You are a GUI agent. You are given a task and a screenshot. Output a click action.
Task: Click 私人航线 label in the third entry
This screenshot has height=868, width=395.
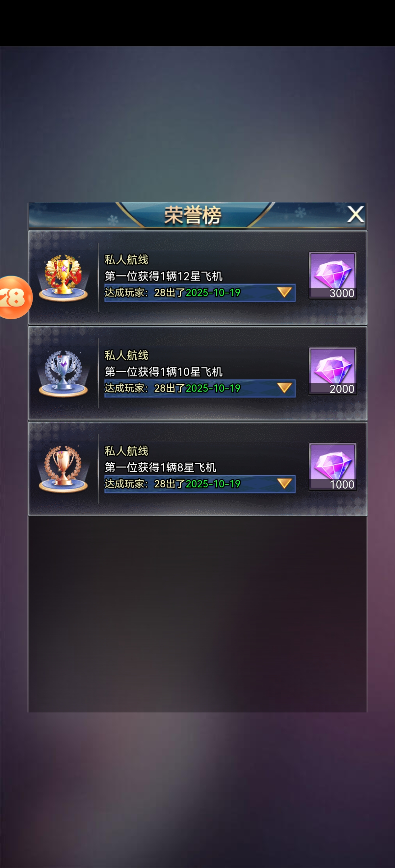[x=126, y=451]
